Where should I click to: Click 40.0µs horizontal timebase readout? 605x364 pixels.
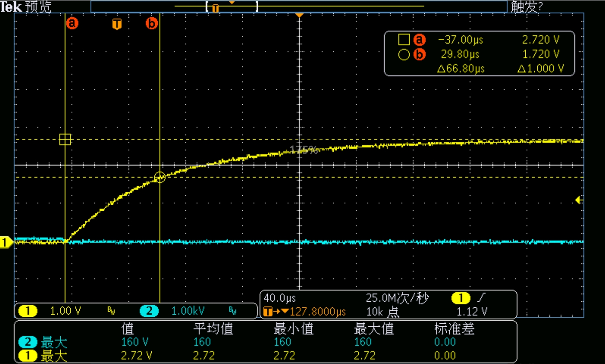[277, 298]
